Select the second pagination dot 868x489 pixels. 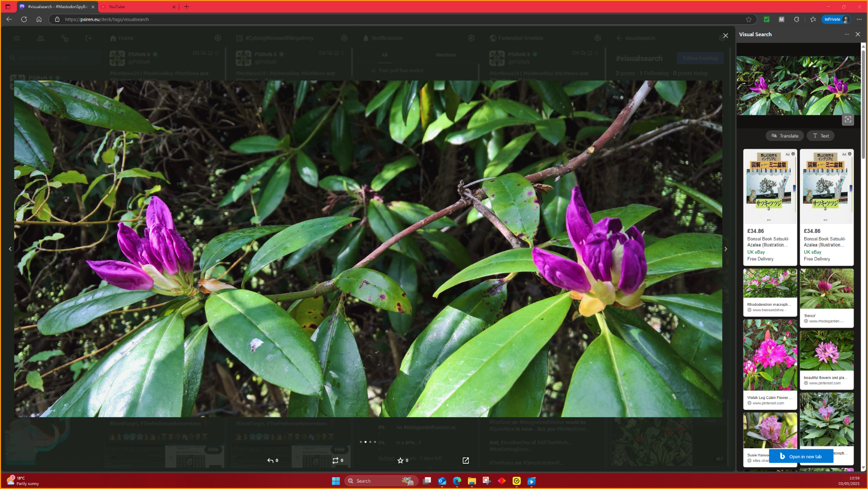[365, 442]
